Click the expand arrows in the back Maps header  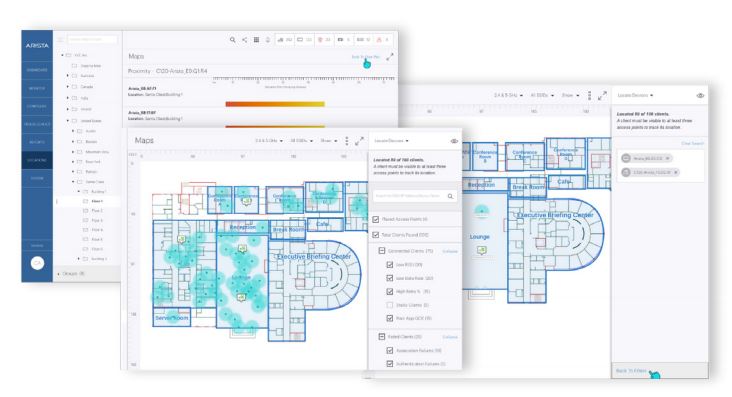pos(390,57)
